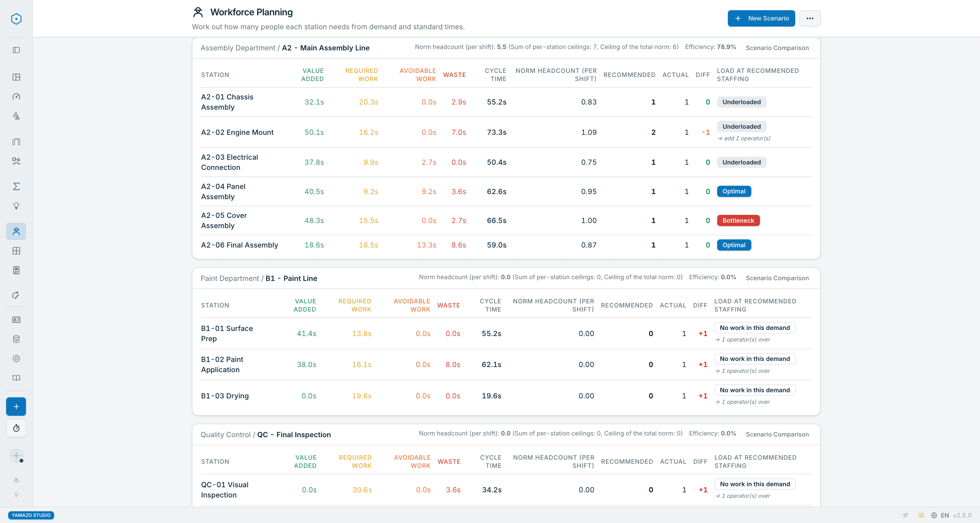
Task: Open Scenario Comparison for QC Final Inspection
Action: tap(777, 434)
